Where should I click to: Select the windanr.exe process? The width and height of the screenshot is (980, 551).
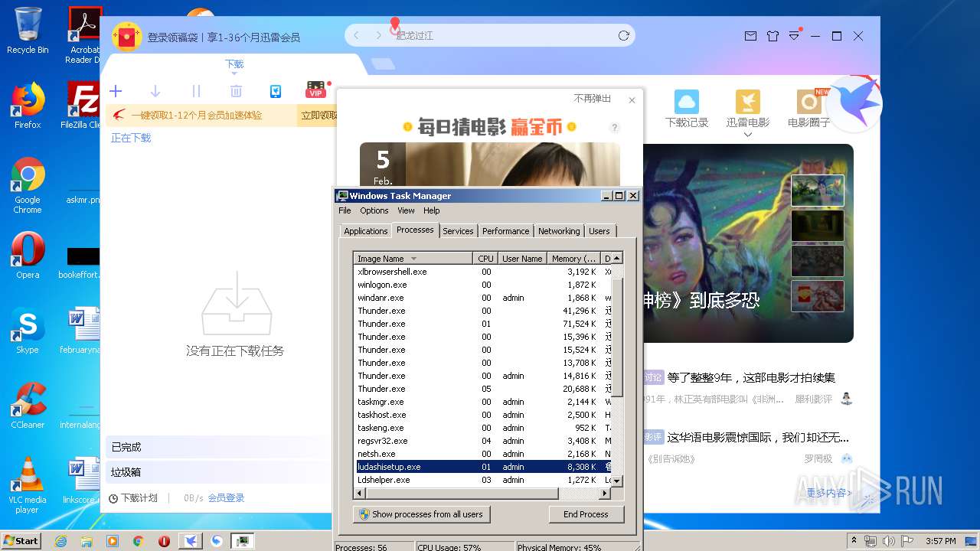(x=482, y=298)
